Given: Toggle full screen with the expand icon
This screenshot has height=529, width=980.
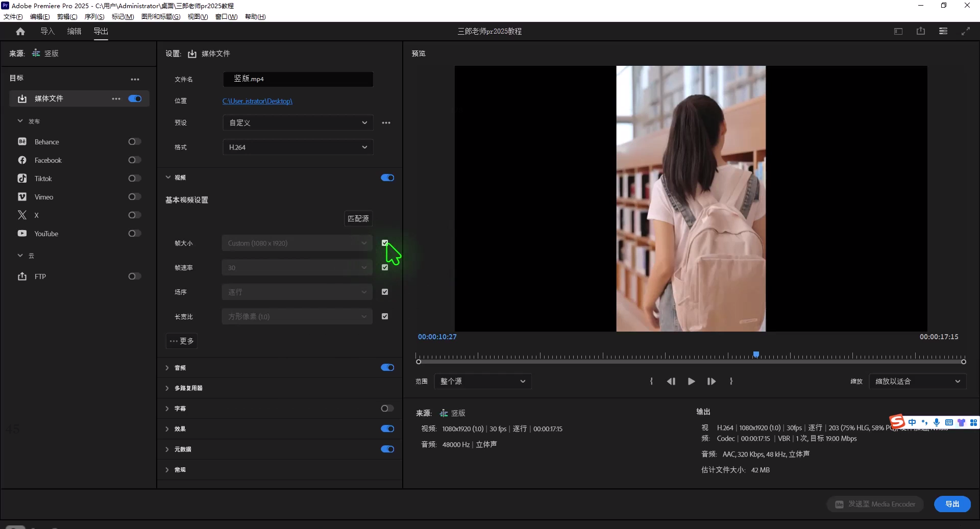Looking at the screenshot, I should (x=966, y=31).
